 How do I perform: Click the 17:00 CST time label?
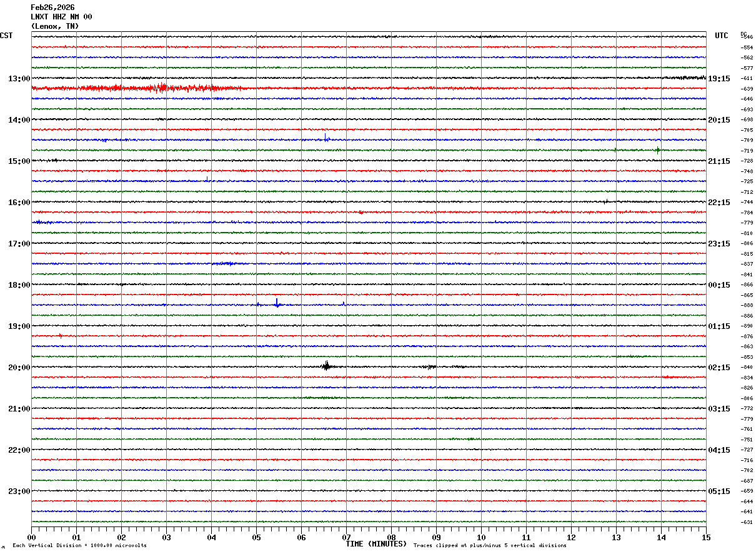(x=19, y=244)
